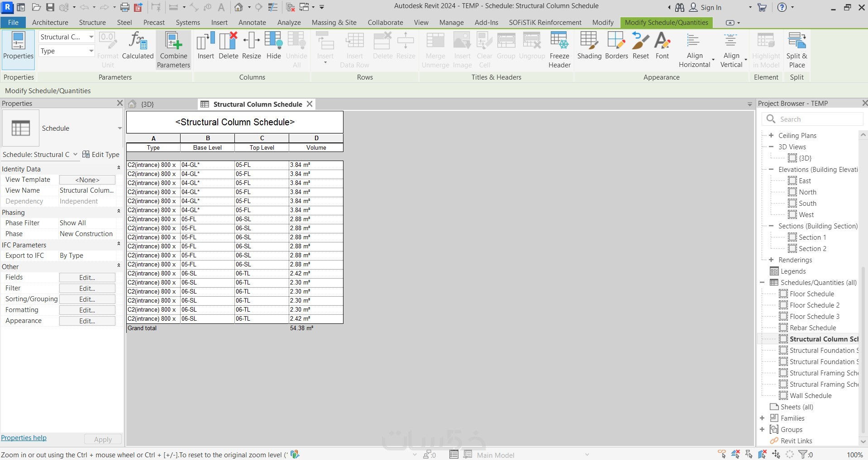Click the Fields Edit button
868x460 pixels.
tap(87, 278)
